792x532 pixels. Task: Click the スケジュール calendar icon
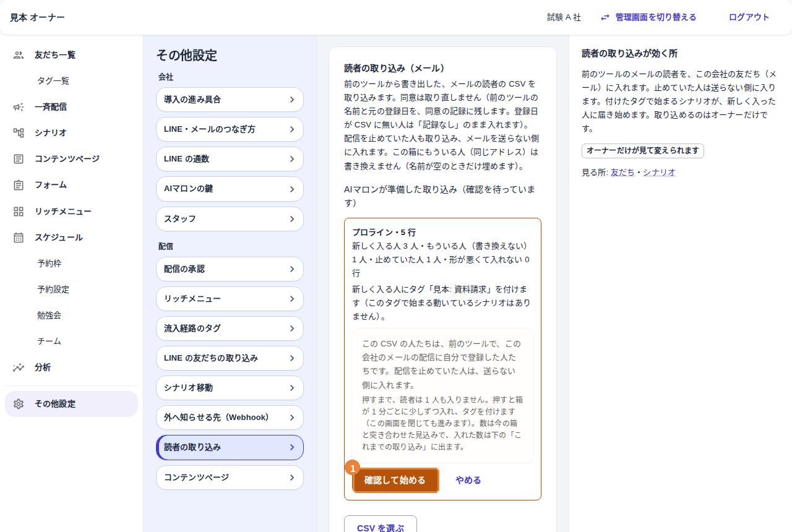(x=19, y=238)
